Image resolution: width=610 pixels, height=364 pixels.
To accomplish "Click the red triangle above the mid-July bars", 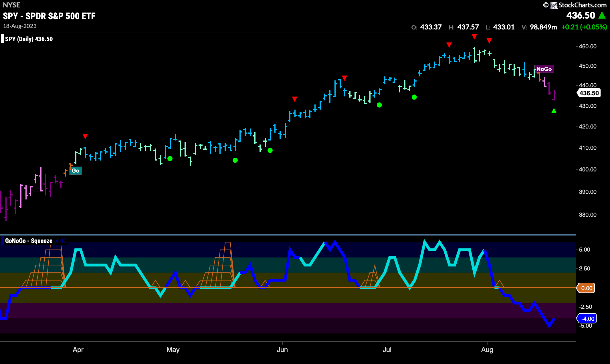I will [449, 45].
